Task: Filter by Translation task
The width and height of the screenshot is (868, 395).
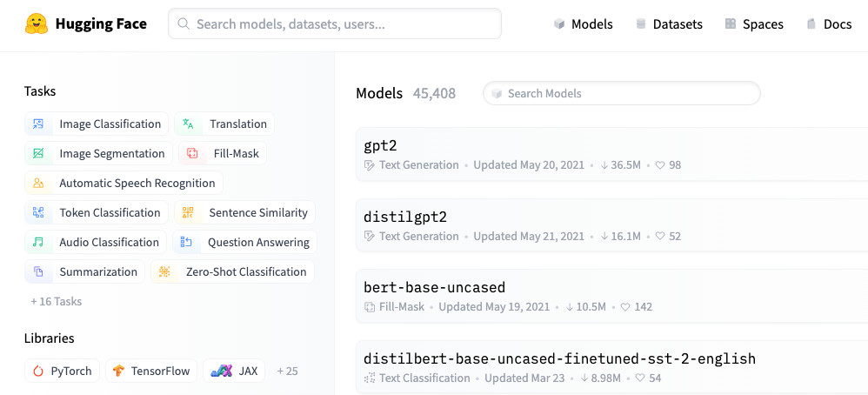Action: [x=224, y=124]
